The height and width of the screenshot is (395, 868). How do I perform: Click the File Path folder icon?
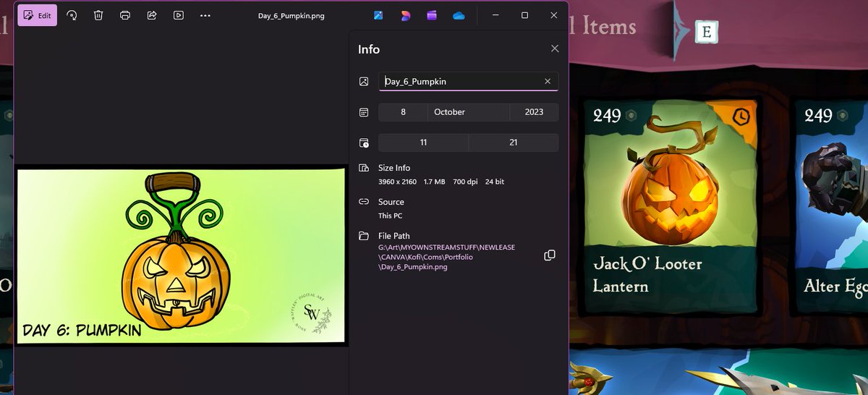(x=364, y=236)
